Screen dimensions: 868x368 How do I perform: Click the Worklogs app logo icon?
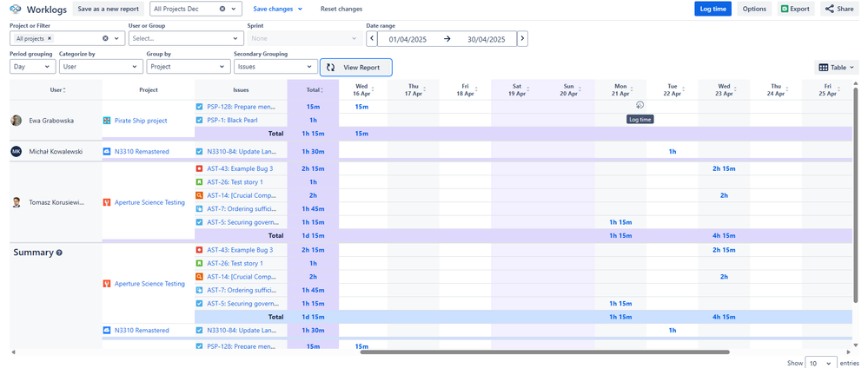[x=16, y=9]
